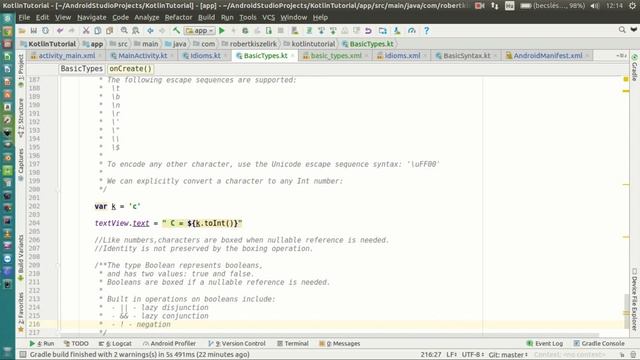
Task: Click the Android Profiler gauge toolbar icon
Action: 411,31
